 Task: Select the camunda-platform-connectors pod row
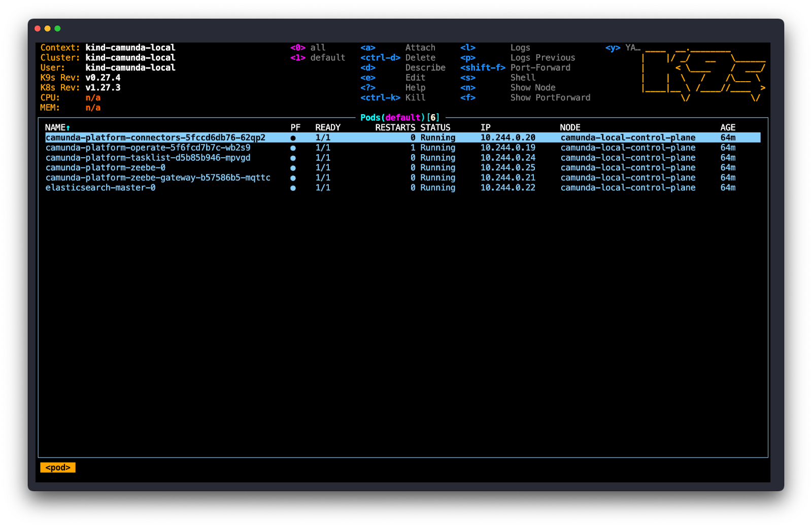(x=403, y=137)
